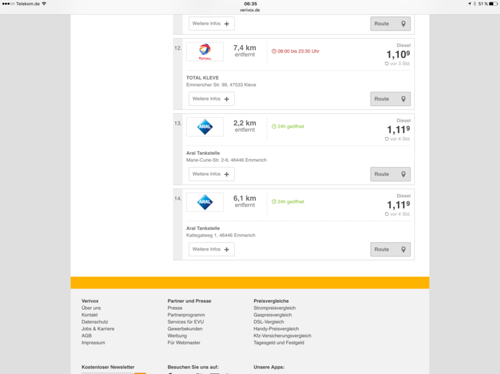Click the map pin icon for Kattegatweg station
Screen dimensions: 500x374
[403, 249]
